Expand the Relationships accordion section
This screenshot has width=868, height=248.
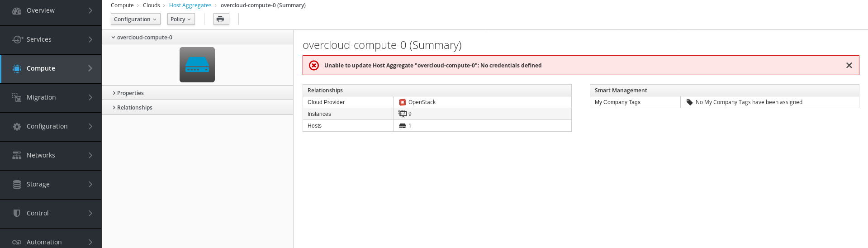(198, 107)
